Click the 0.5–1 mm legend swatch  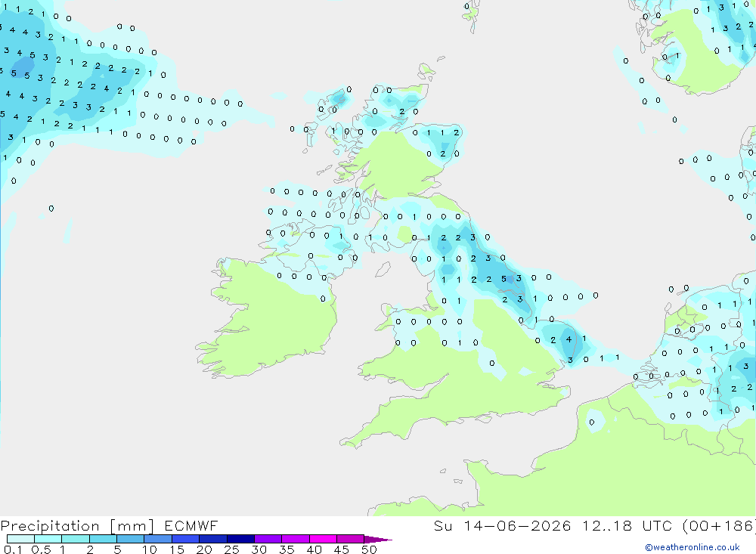[x=48, y=539]
